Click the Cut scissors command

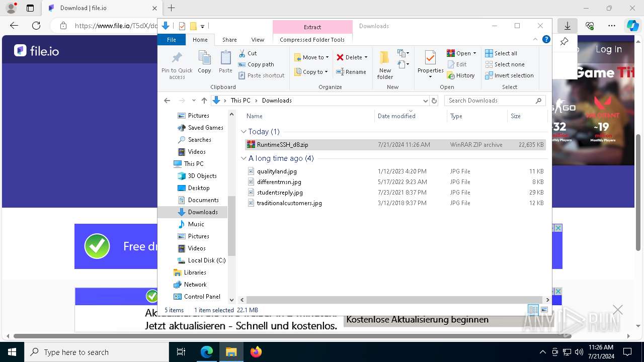coord(248,53)
